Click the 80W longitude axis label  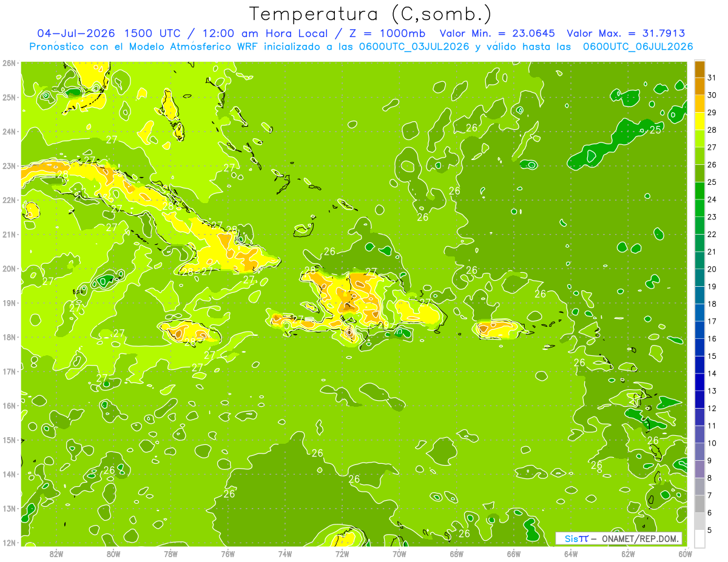113,554
